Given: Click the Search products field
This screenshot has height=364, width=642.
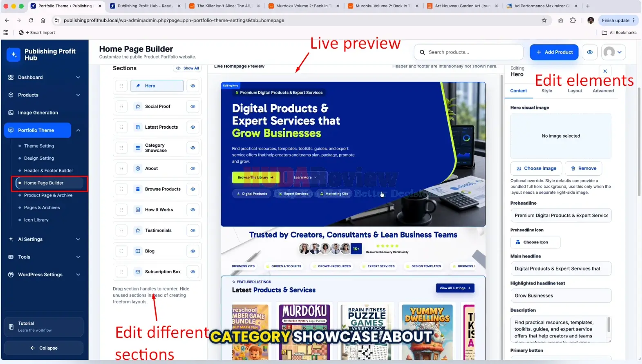Looking at the screenshot, I should tap(469, 52).
